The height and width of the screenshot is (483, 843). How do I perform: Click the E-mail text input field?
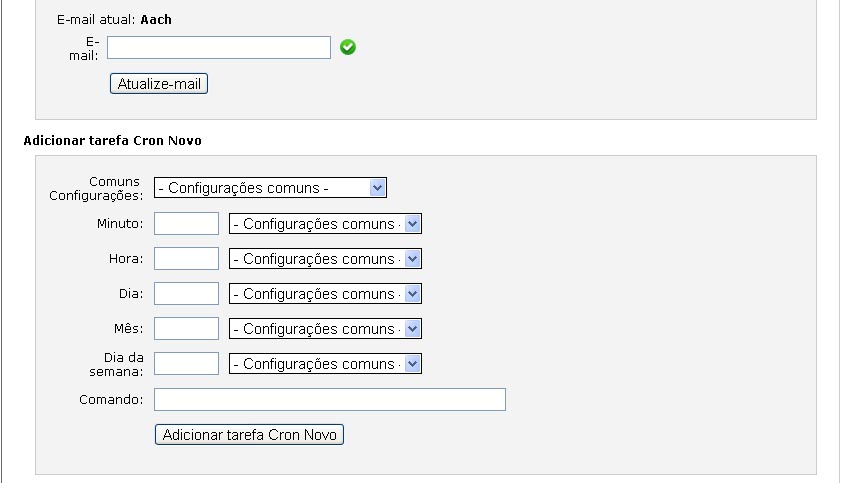click(x=218, y=47)
